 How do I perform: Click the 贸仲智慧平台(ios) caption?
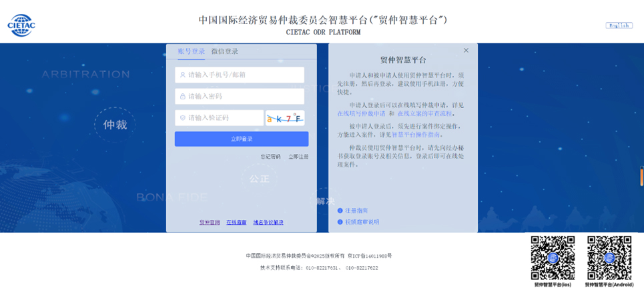[x=553, y=285]
